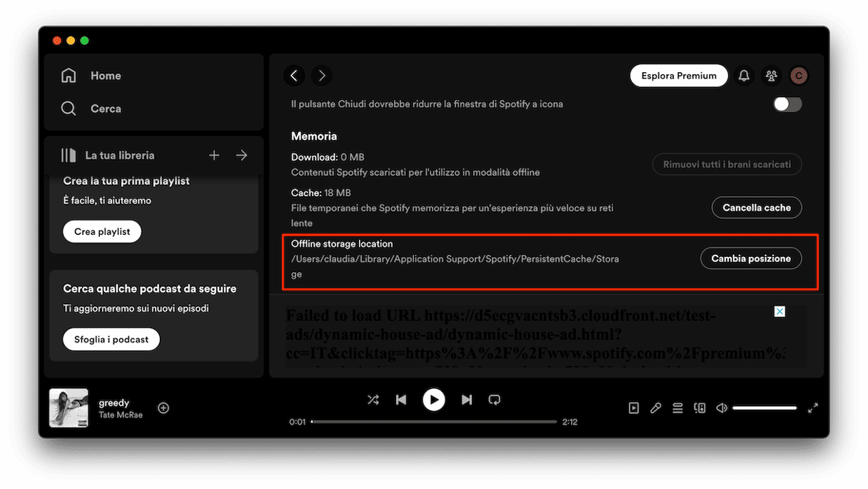The width and height of the screenshot is (868, 489).
Task: Click Cancella cache button
Action: 757,208
